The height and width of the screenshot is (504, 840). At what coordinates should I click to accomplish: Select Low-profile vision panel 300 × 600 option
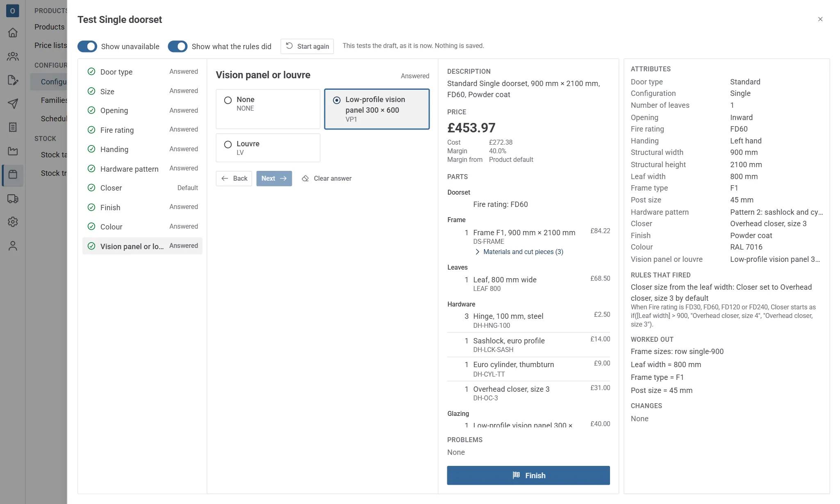click(x=377, y=109)
